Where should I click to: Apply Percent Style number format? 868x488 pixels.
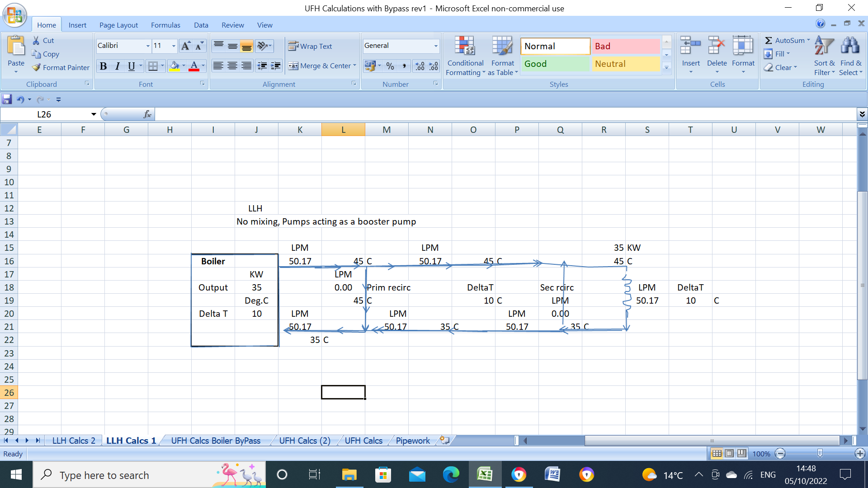tap(390, 66)
